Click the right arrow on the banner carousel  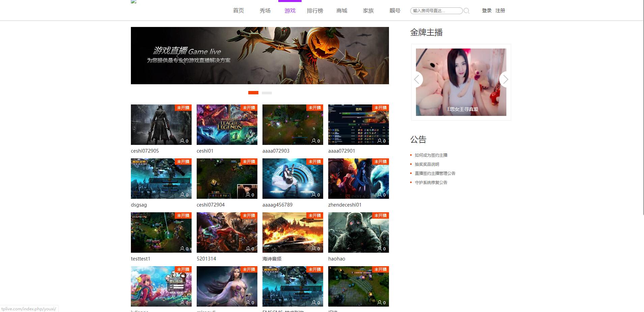(x=341, y=56)
